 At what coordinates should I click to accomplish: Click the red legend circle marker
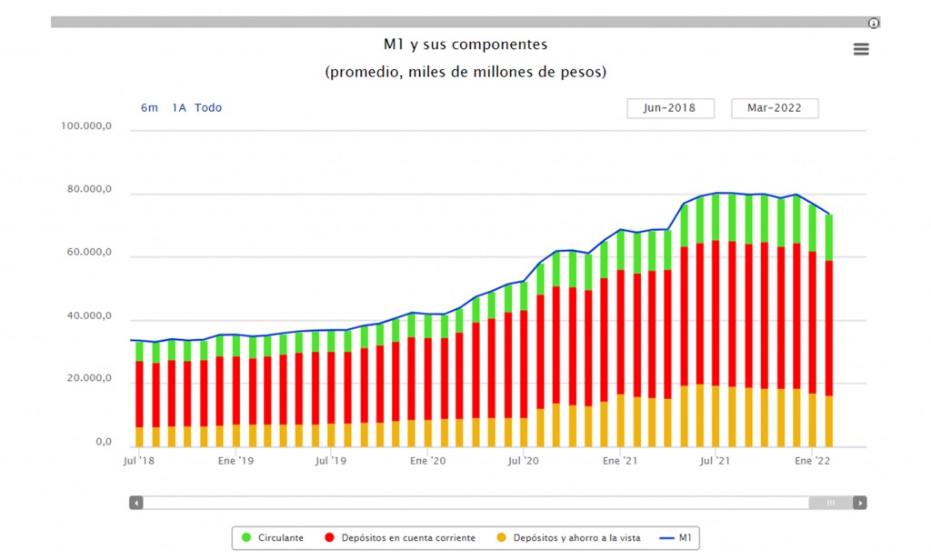click(x=329, y=538)
